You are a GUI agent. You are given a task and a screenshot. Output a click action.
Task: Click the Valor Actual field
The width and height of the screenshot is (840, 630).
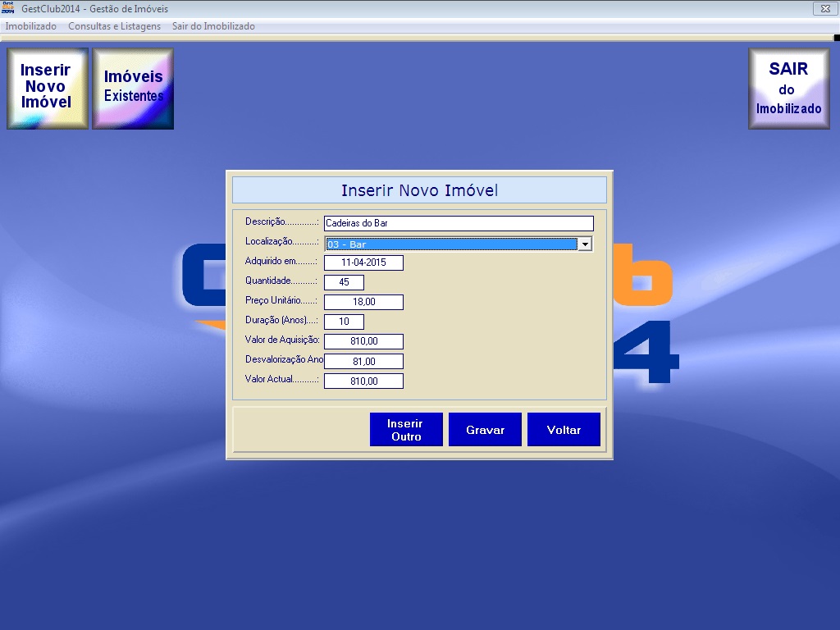(x=363, y=381)
